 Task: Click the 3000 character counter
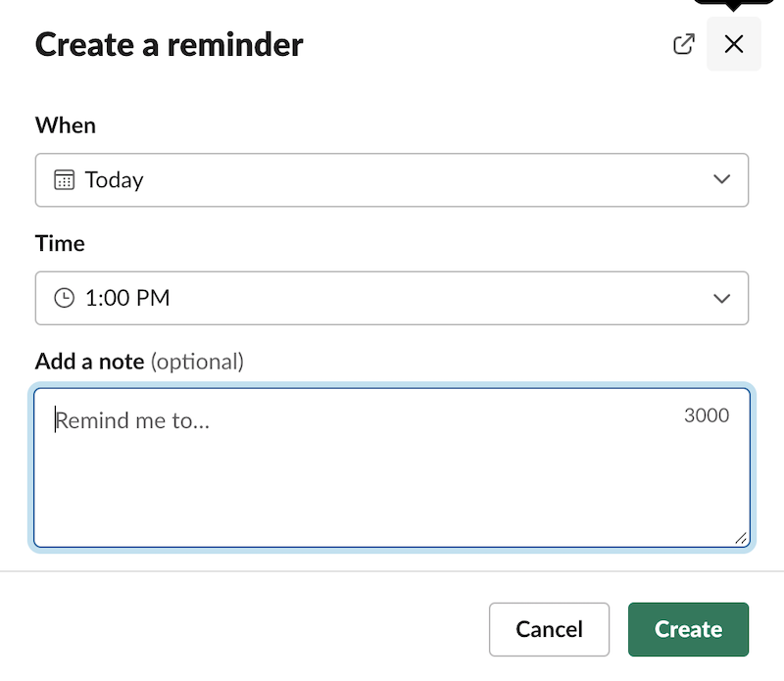[x=707, y=415]
